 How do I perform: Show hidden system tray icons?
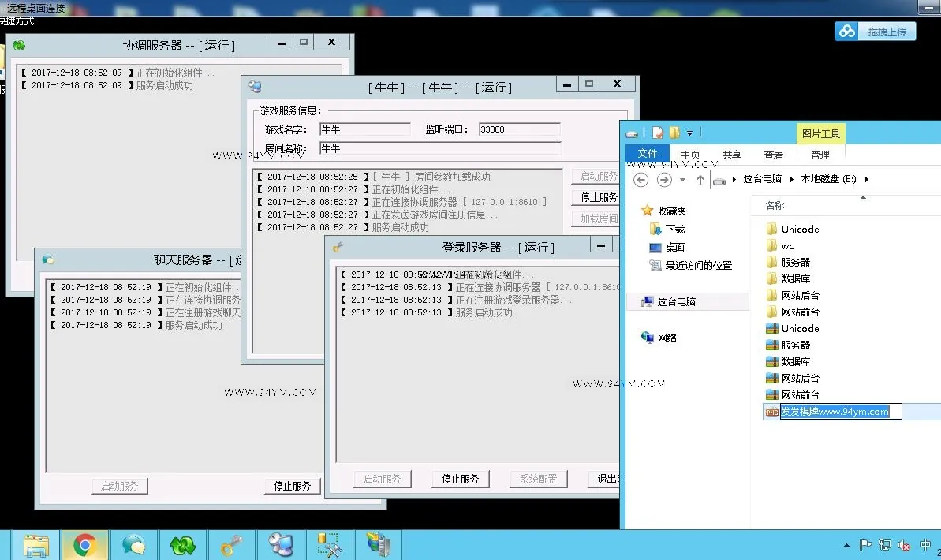846,545
